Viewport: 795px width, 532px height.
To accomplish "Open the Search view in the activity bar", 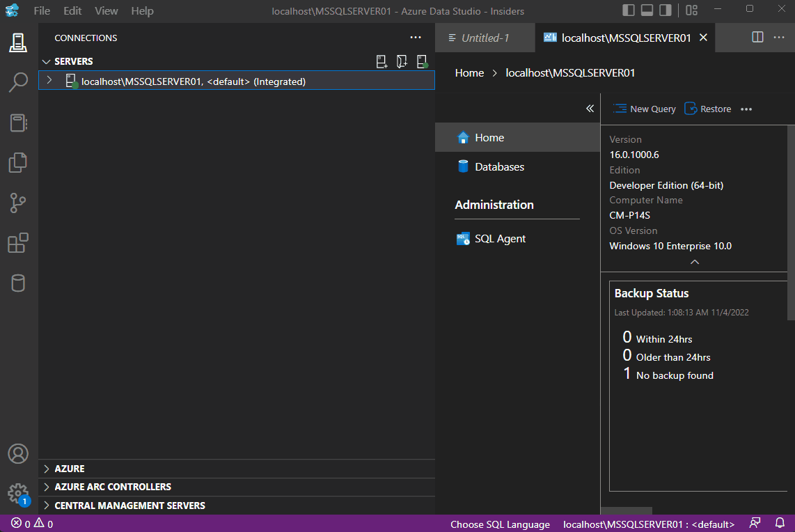I will coord(18,82).
